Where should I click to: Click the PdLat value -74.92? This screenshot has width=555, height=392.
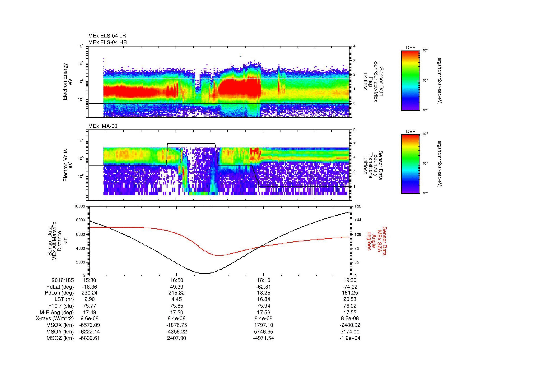coord(350,287)
